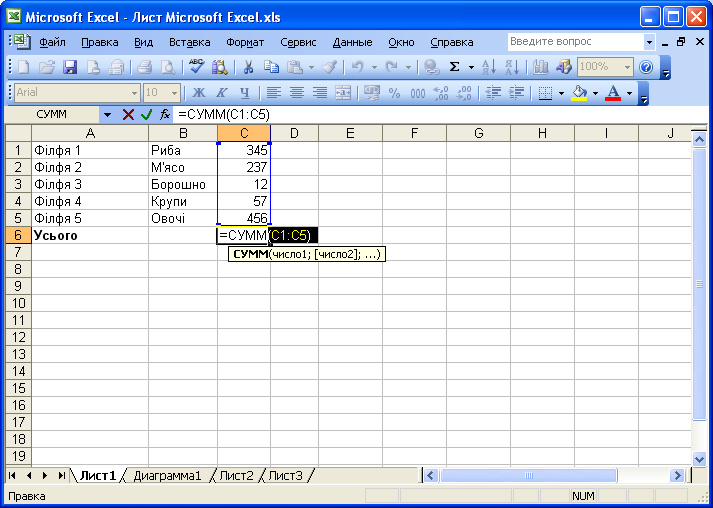Expand the Borders dropdown arrow
Image resolution: width=713 pixels, height=508 pixels.
(x=561, y=94)
